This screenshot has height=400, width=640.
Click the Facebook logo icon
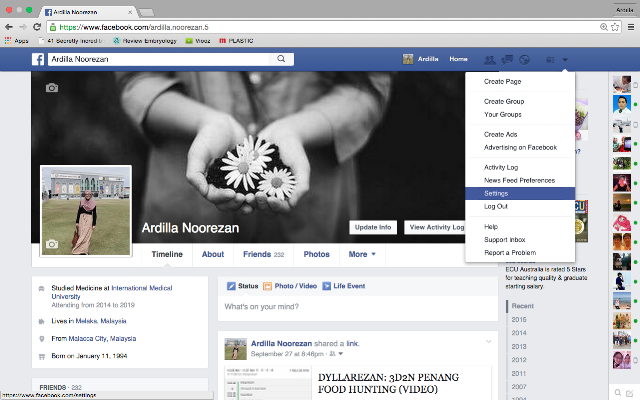(38, 59)
